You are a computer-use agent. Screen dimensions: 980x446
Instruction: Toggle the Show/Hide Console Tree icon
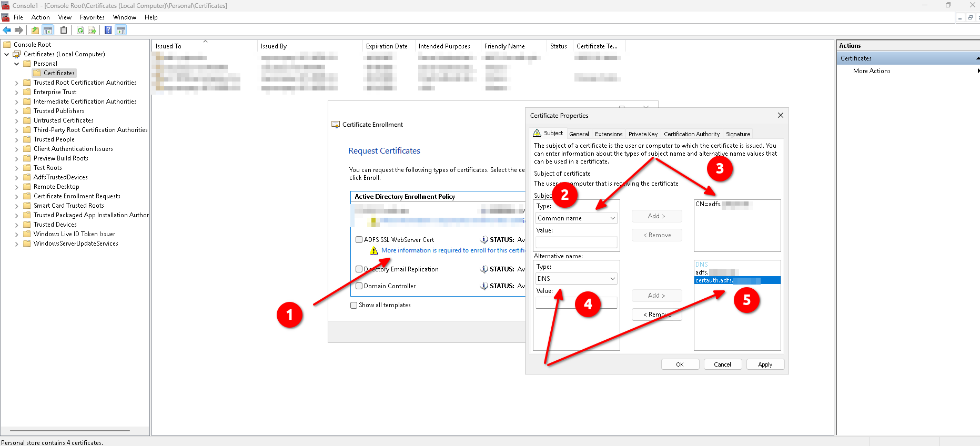(x=48, y=31)
